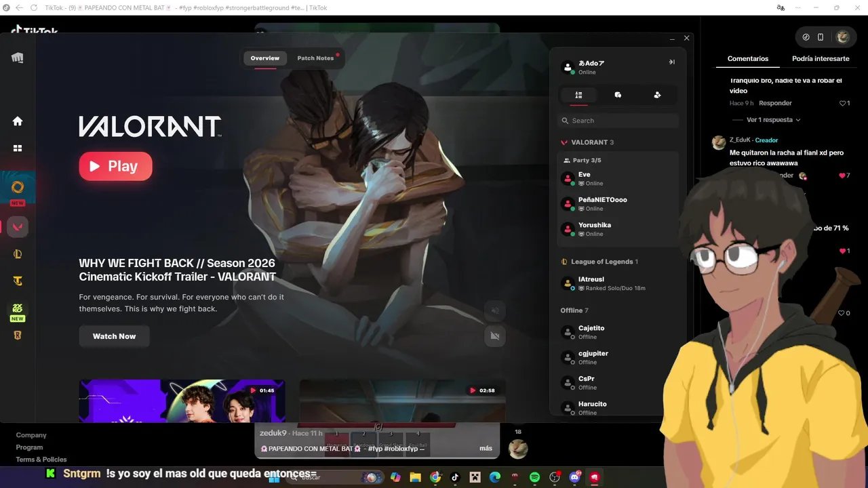Click the Play button for VALORANT
Image resolution: width=868 pixels, height=488 pixels.
pyautogui.click(x=115, y=166)
